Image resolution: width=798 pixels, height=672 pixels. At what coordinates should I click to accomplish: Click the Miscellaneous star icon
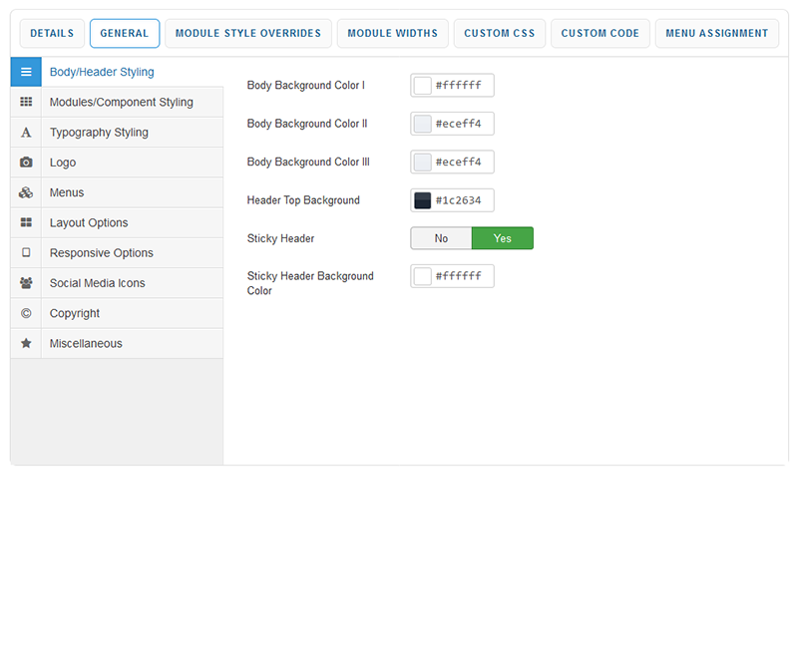(x=26, y=343)
